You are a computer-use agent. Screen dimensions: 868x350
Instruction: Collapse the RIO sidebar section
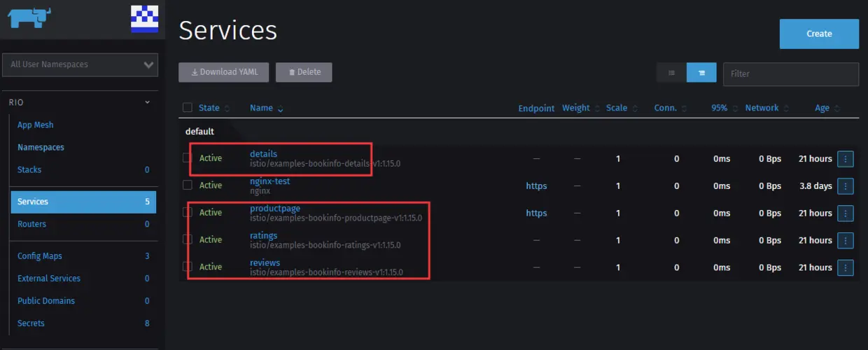pos(147,102)
